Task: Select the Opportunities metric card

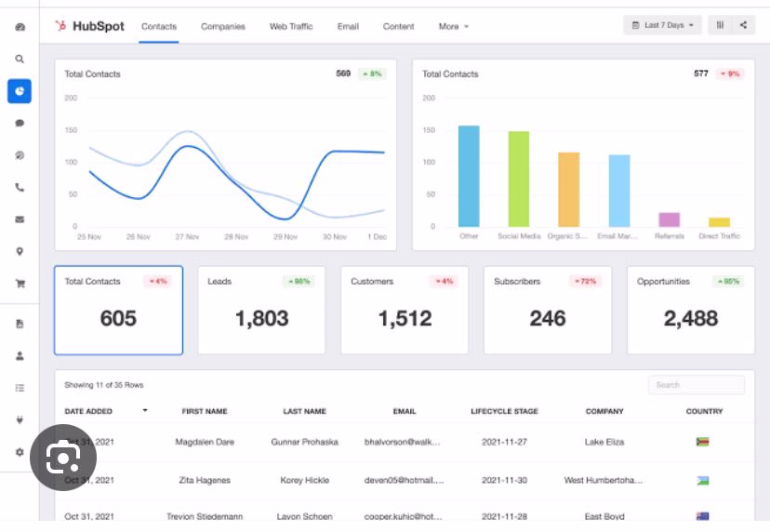Action: (691, 310)
